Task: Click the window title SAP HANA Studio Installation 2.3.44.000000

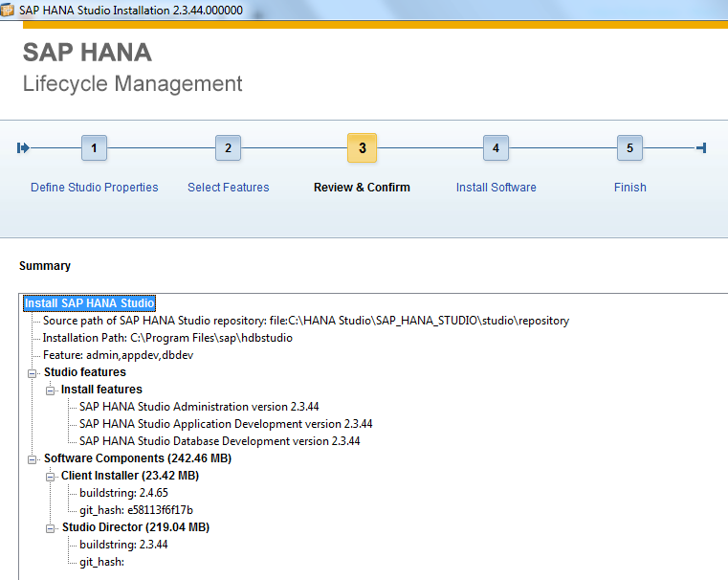Action: [x=131, y=10]
